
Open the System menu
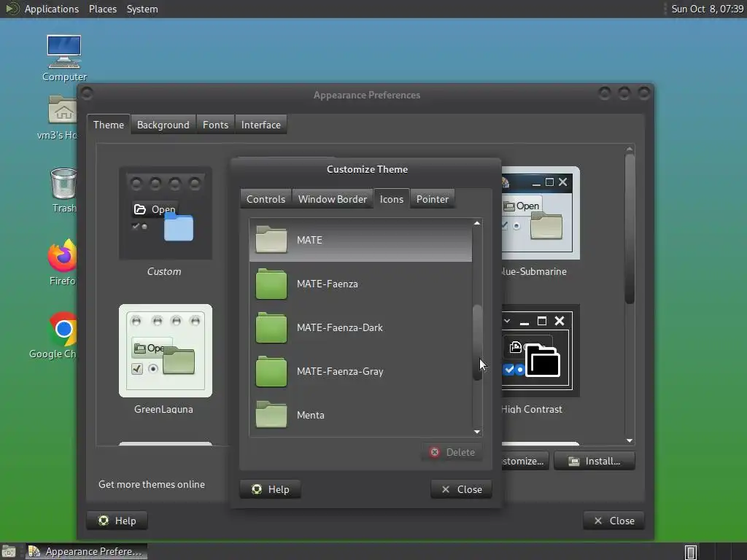(142, 9)
